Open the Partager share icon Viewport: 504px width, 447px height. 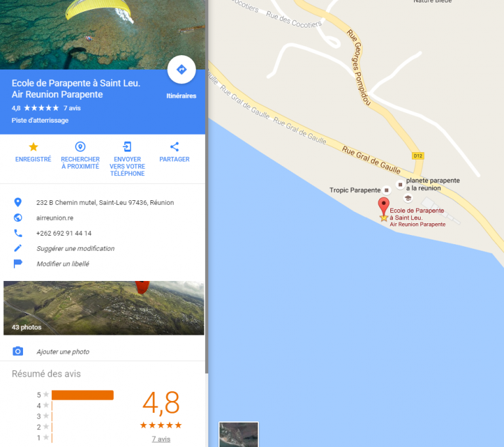175,147
